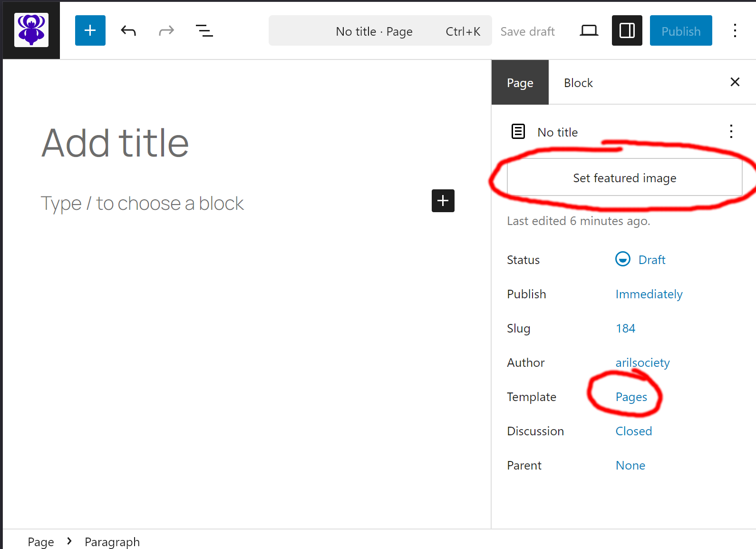Change the Immediately publish date
The height and width of the screenshot is (549, 756).
[649, 294]
